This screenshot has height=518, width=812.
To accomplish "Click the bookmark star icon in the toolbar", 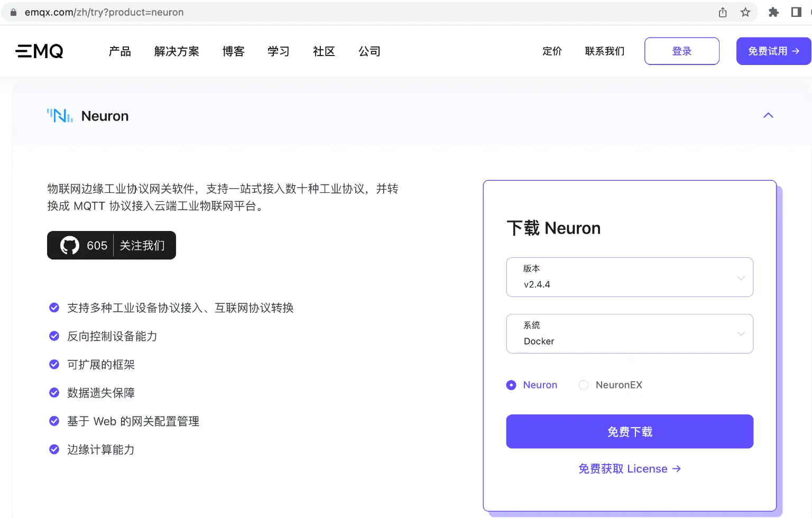I will point(745,12).
